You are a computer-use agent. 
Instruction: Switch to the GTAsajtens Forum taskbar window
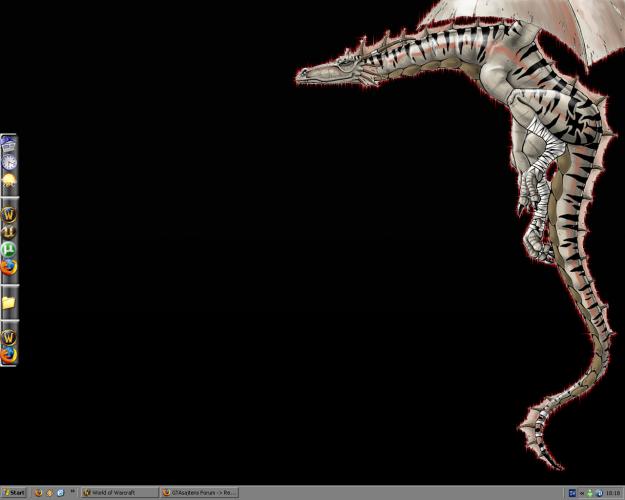click(200, 493)
